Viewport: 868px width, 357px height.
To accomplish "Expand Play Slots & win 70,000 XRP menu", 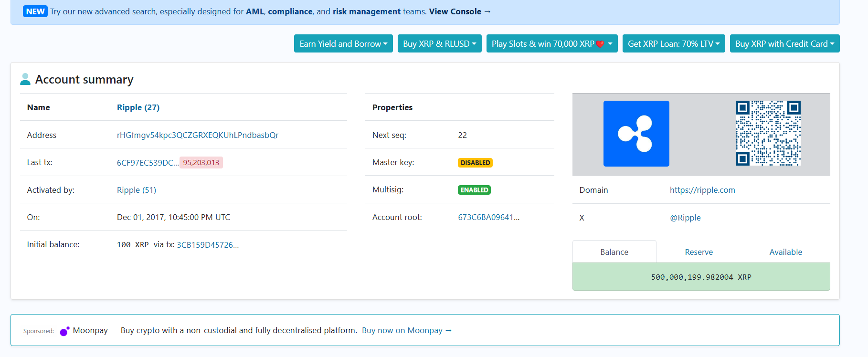I will coord(552,43).
